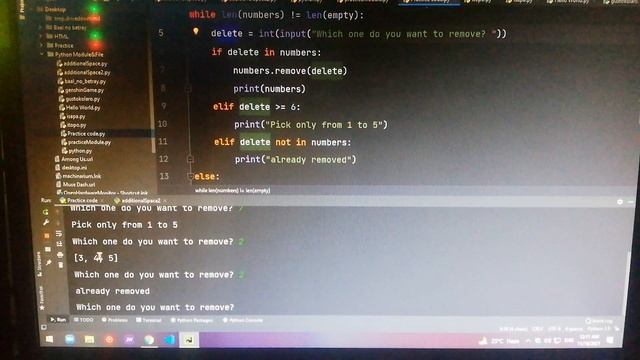Viewport: 640px width, 360px height.
Task: Click the pin tab icon in Run panel
Action: click(49, 262)
